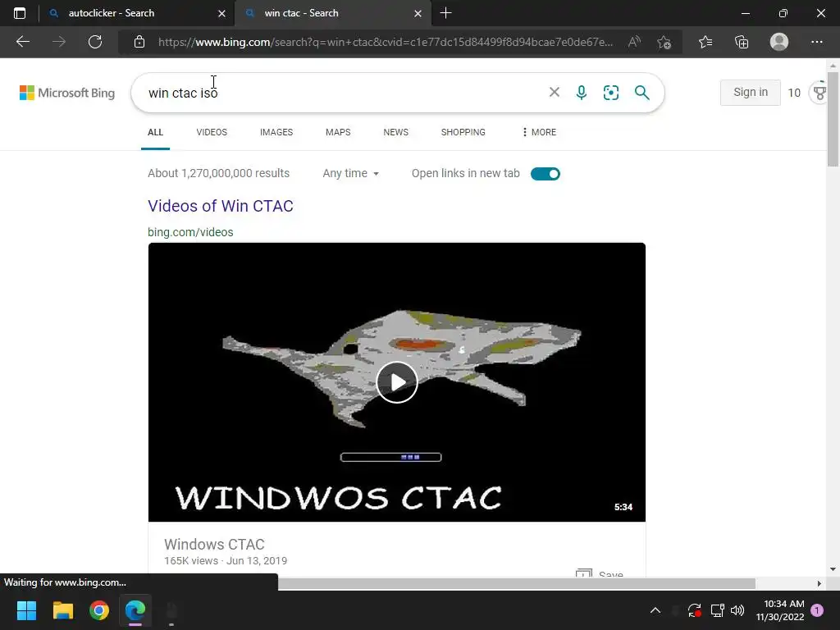The image size is (840, 630).
Task: Click the Sign in button
Action: click(751, 92)
